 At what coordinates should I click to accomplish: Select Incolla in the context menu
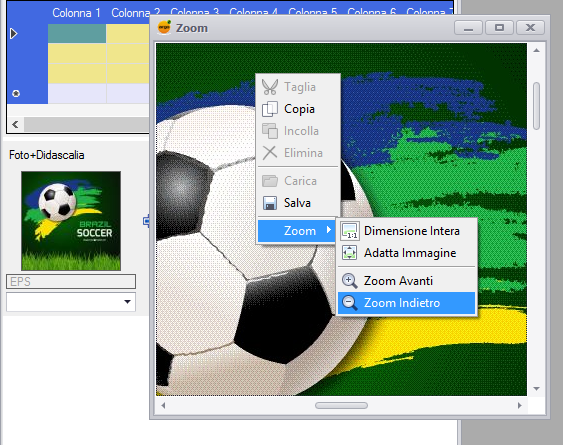[x=298, y=131]
